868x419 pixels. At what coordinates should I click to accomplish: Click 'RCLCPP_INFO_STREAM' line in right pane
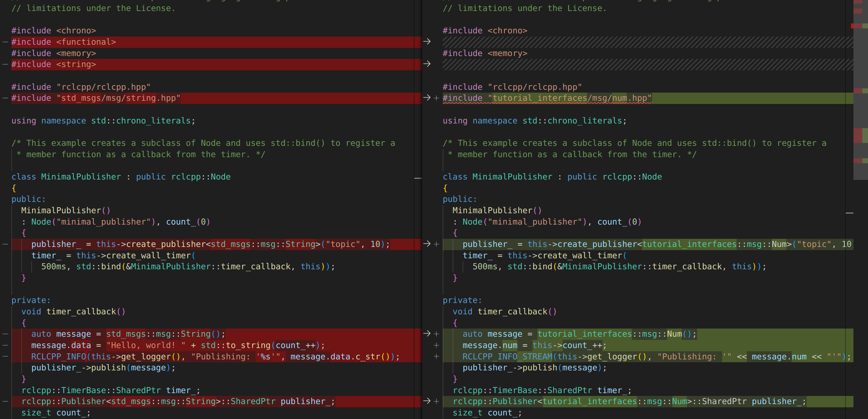657,357
